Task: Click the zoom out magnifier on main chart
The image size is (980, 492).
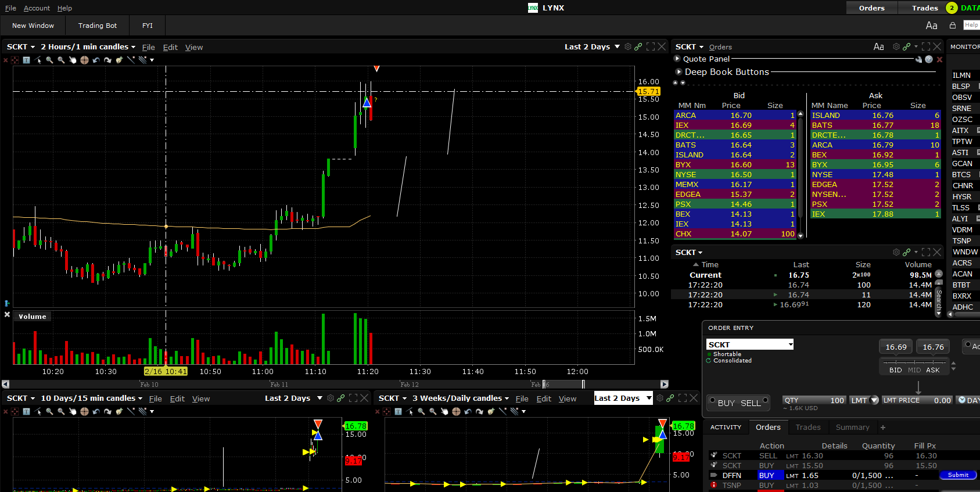Action: [61, 60]
